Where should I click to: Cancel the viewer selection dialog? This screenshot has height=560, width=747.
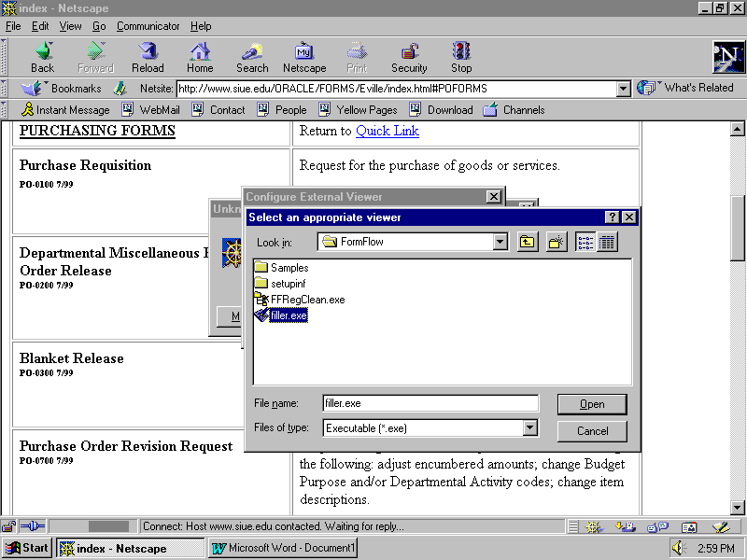[592, 431]
